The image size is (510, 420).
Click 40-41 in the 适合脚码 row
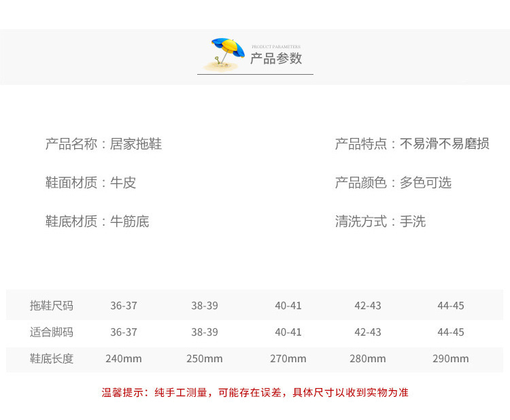coord(288,332)
